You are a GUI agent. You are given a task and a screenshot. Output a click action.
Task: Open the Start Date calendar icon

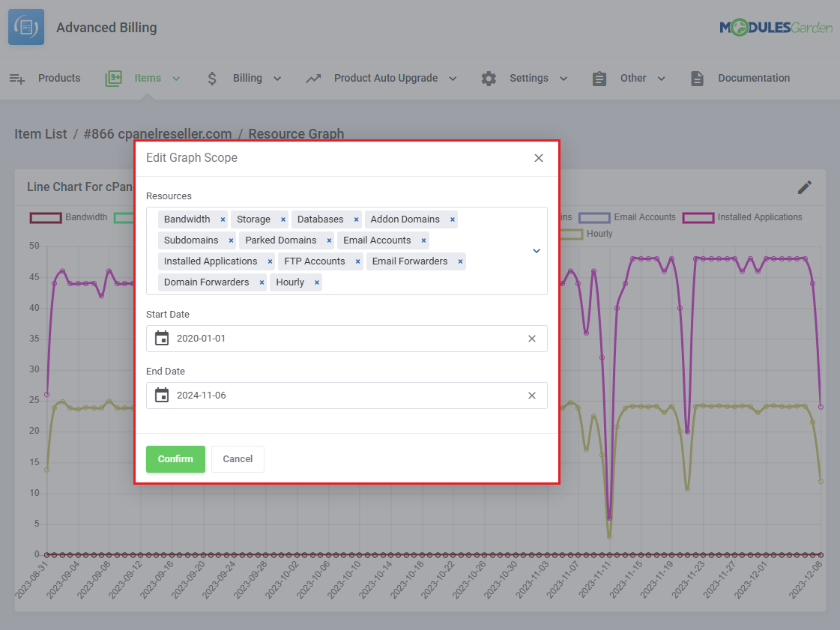(162, 338)
